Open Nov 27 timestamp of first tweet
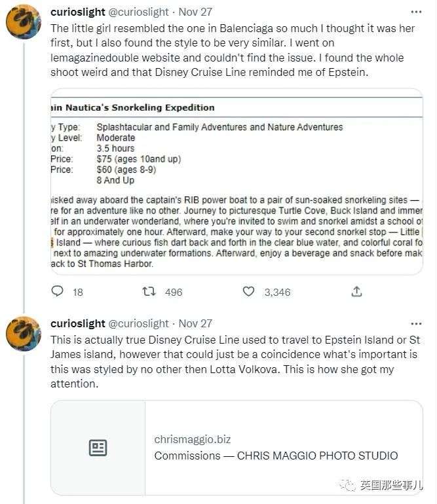Viewport: 437px width, 504px height. 195,12
